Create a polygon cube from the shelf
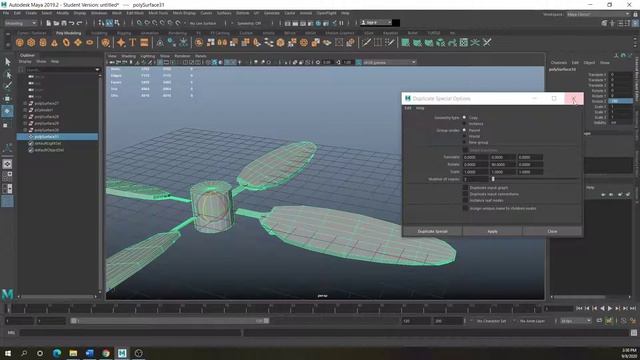 tap(31, 42)
